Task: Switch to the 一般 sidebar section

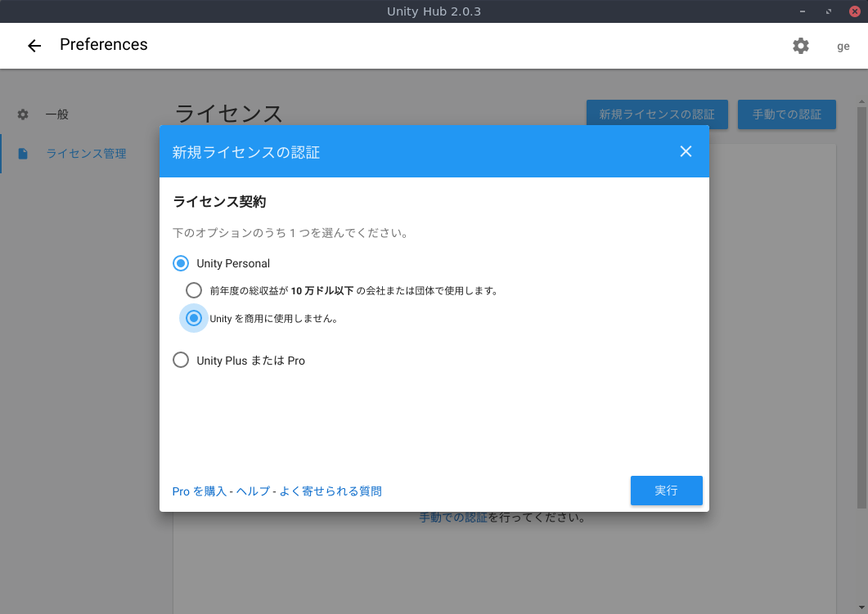Action: pos(58,114)
